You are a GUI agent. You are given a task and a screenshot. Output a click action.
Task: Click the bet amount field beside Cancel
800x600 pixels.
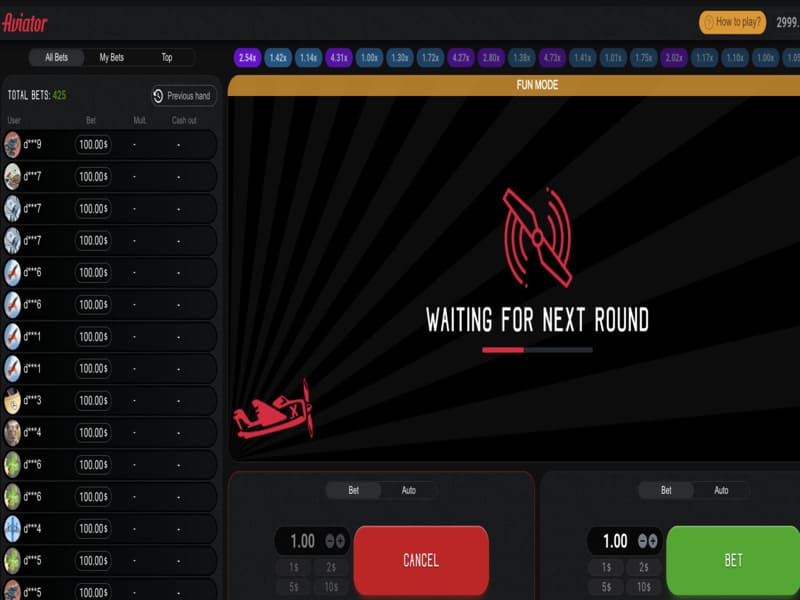(303, 541)
